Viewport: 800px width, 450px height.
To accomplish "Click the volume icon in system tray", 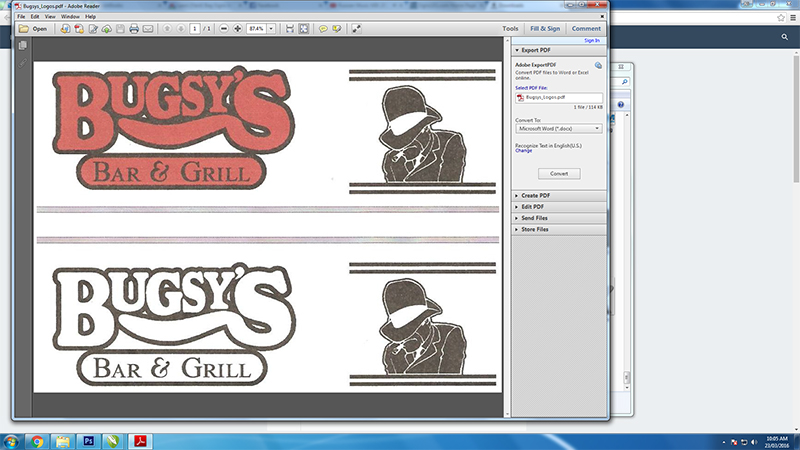I will click(x=754, y=442).
